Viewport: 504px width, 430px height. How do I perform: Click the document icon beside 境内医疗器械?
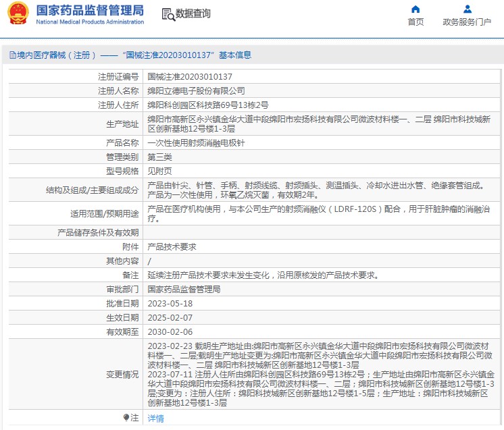pos(13,55)
